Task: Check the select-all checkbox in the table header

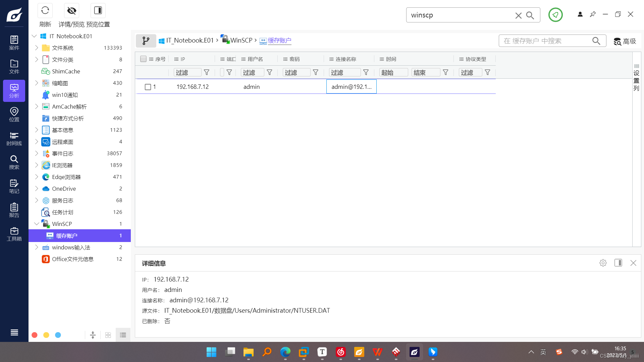Action: click(x=143, y=59)
